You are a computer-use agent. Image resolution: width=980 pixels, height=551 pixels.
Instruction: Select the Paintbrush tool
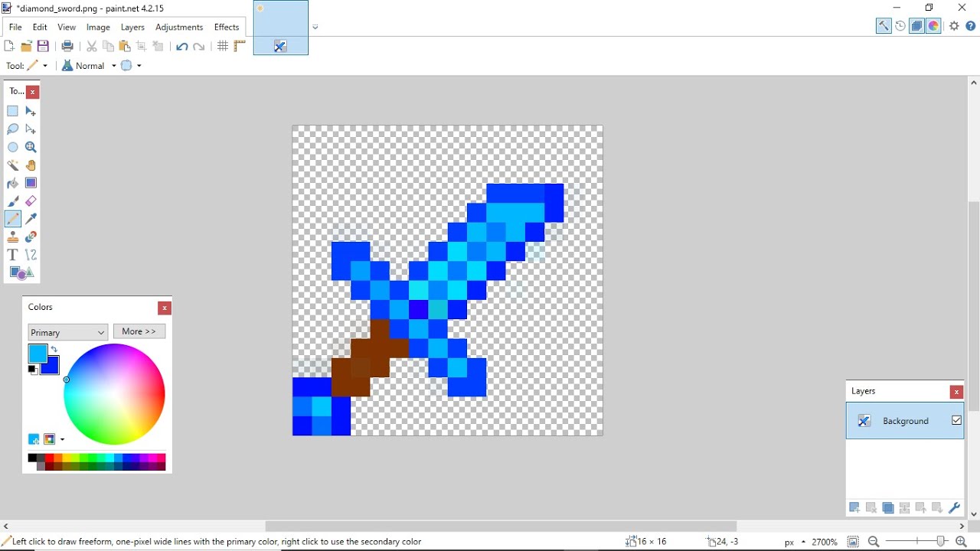pyautogui.click(x=13, y=201)
